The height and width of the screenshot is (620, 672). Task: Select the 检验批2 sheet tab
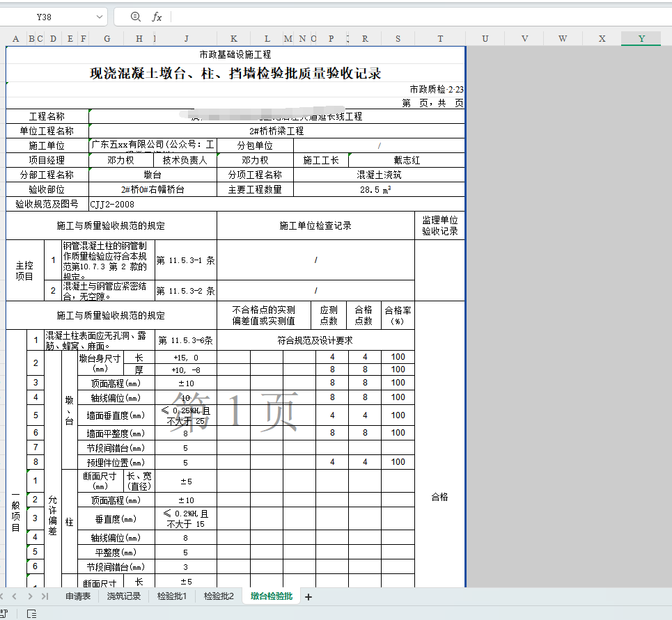coord(219,596)
